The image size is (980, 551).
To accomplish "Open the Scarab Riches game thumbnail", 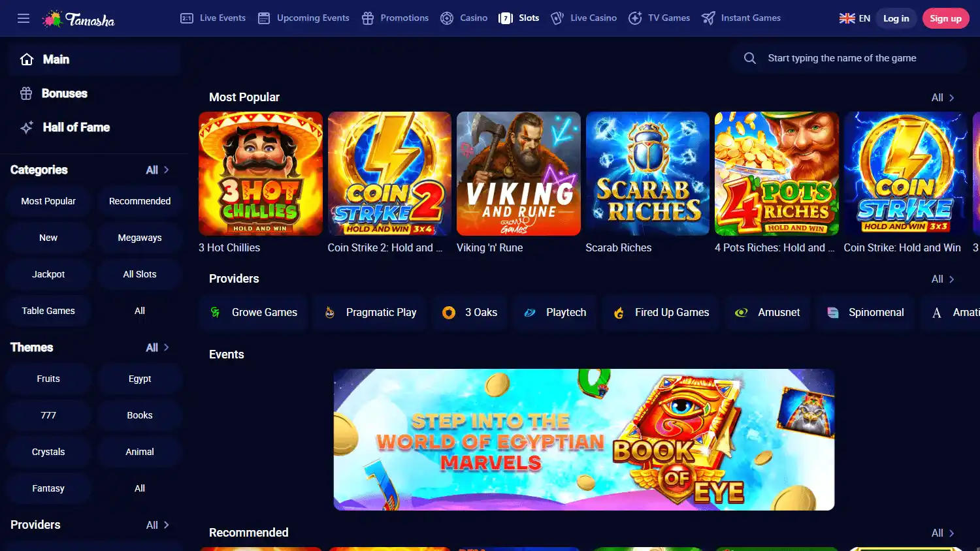I will pos(647,174).
